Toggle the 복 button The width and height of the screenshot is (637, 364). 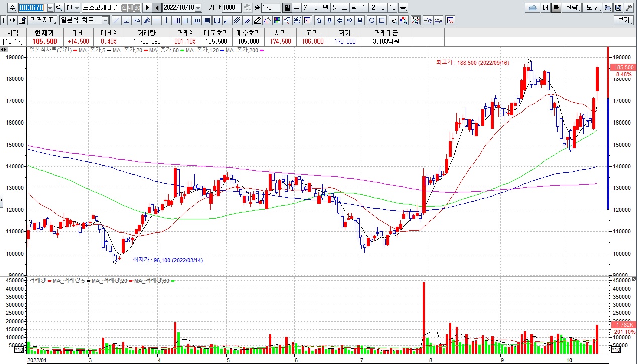click(556, 8)
